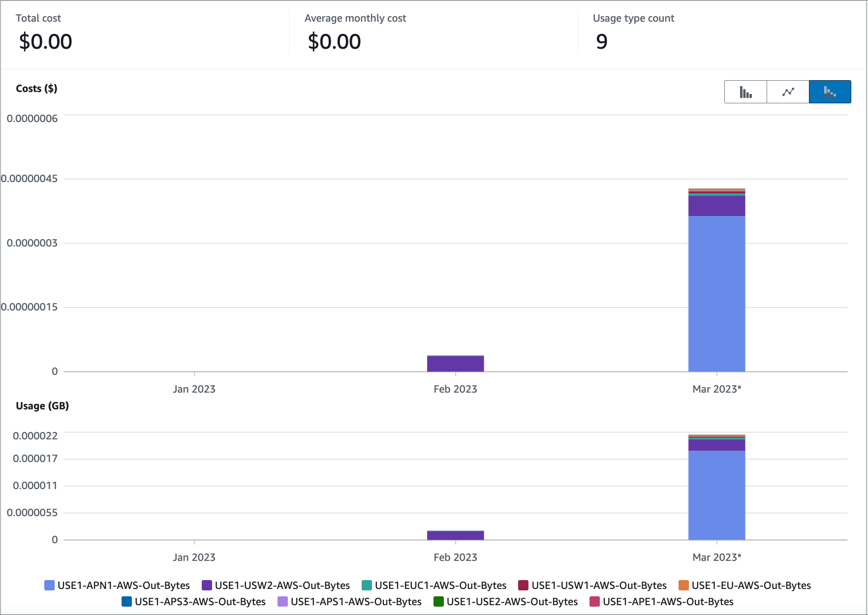Switch to the grouped bar chart view

pyautogui.click(x=745, y=92)
